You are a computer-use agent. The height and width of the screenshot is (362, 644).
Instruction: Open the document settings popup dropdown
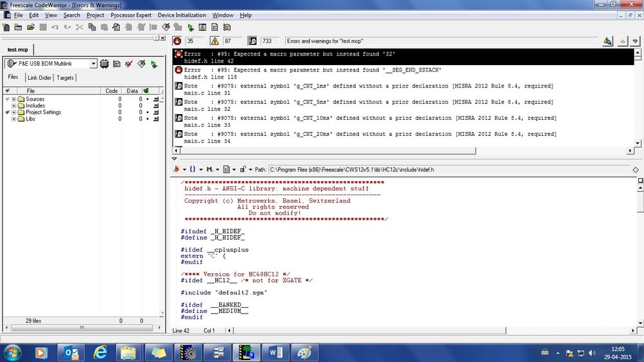click(229, 169)
